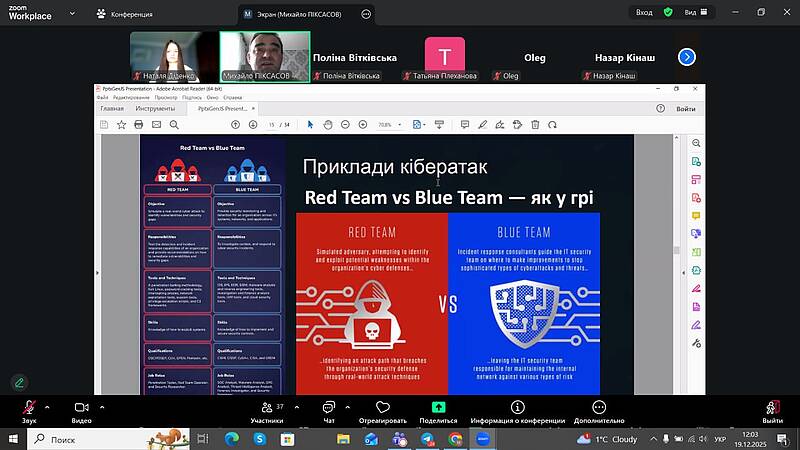
Task: Open options ellipsis beside the shared screen tab
Action: (x=366, y=14)
